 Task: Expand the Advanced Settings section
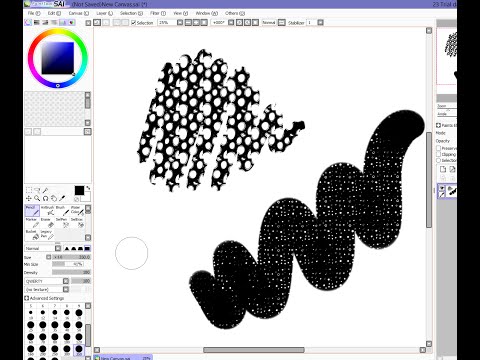pyautogui.click(x=27, y=298)
